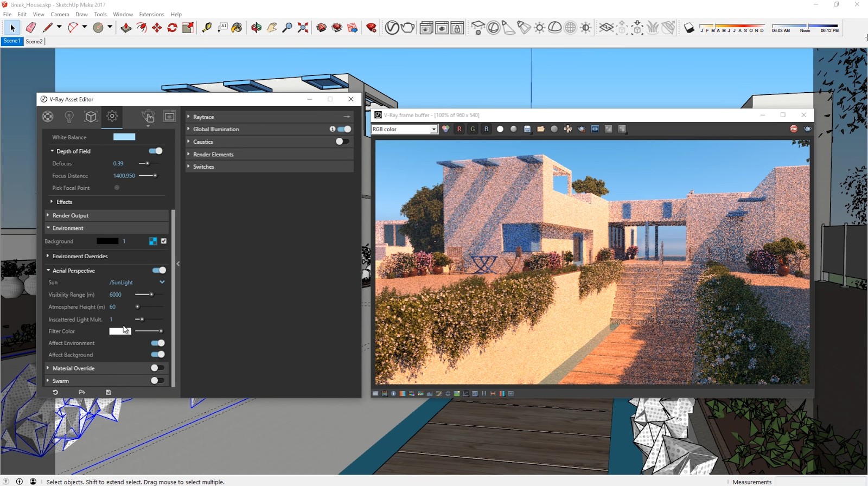The width and height of the screenshot is (868, 486).
Task: Expand Render Output section
Action: [107, 215]
